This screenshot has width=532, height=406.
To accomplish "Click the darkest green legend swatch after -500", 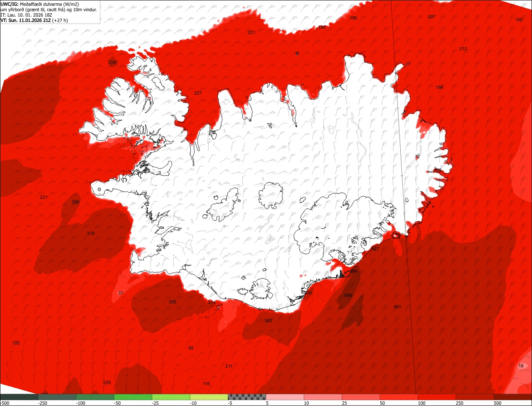I will coord(19,397).
